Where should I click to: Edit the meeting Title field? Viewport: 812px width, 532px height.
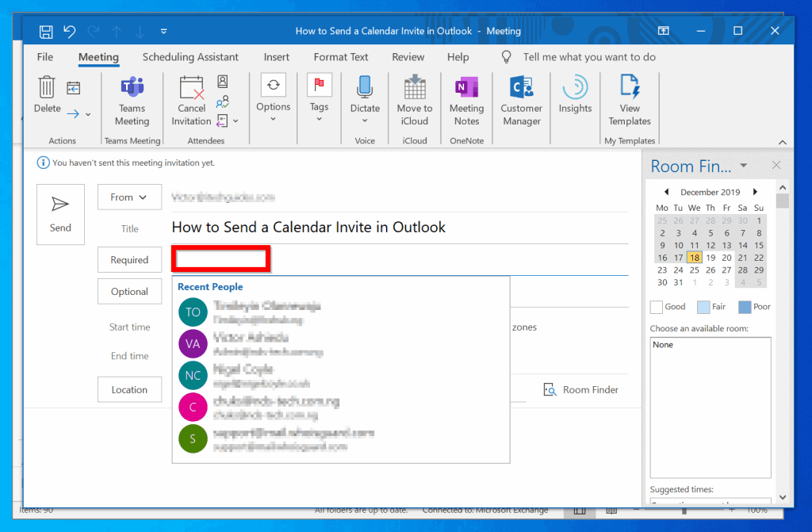400,228
